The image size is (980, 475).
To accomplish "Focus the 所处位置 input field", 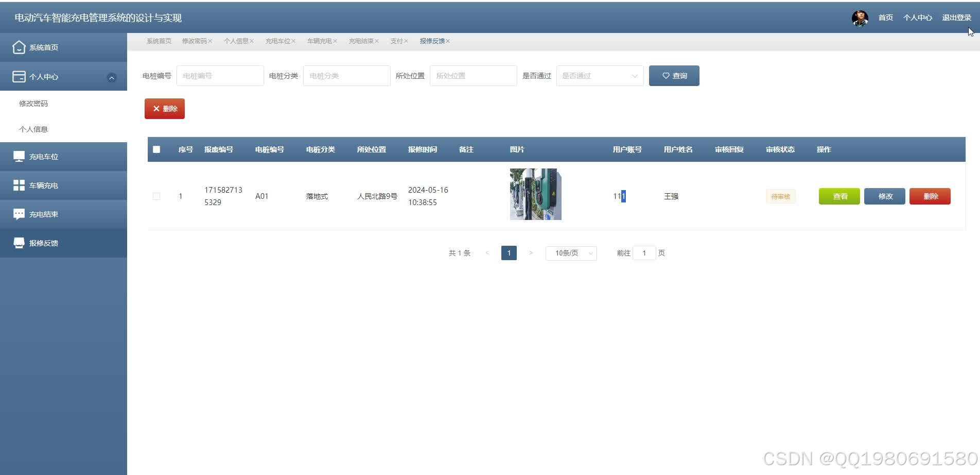I will point(474,76).
